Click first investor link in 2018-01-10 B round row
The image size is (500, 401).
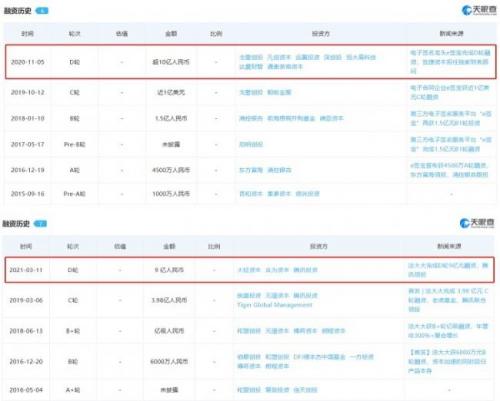point(251,118)
